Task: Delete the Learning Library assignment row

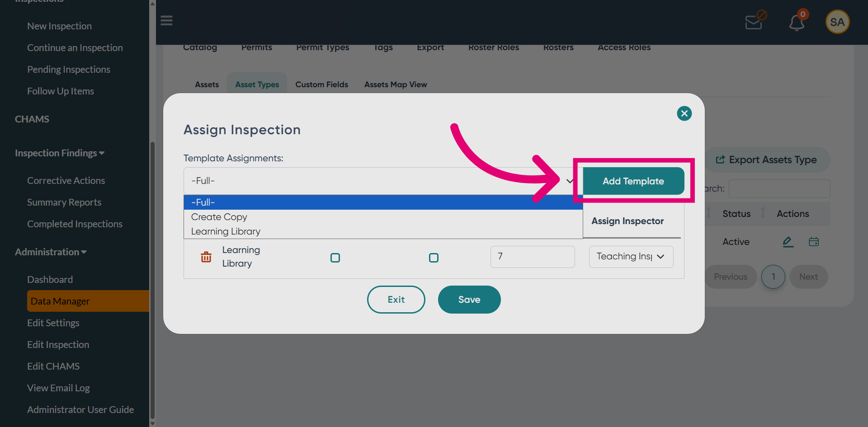Action: 206,257
